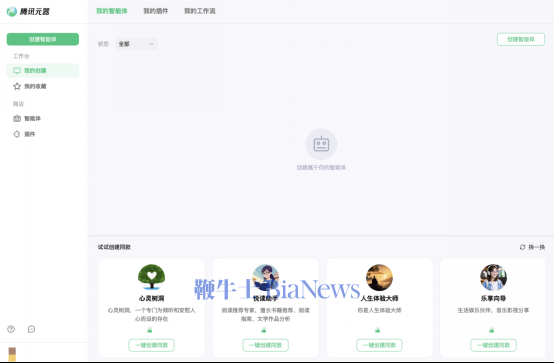The width and height of the screenshot is (554, 363).
Task: Click the 心灵树洞 description text
Action: [152, 315]
